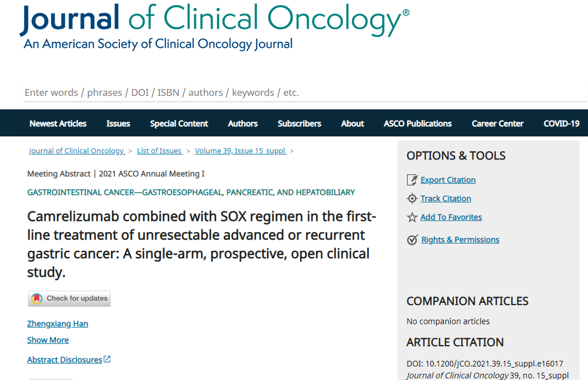Image resolution: width=588 pixels, height=380 pixels.
Task: Follow the Volume 39, Issue 15_suppl breadcrumb
Action: click(240, 151)
